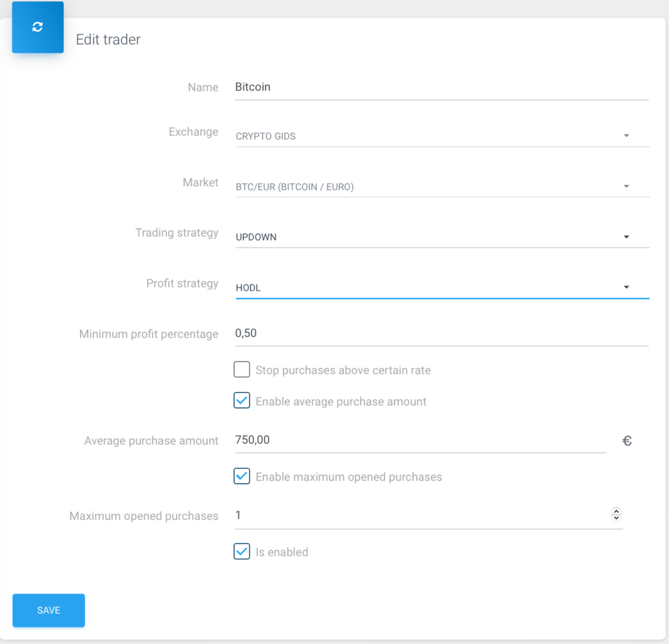The width and height of the screenshot is (669, 644).
Task: Uncheck Enable average purchase amount
Action: tap(242, 400)
